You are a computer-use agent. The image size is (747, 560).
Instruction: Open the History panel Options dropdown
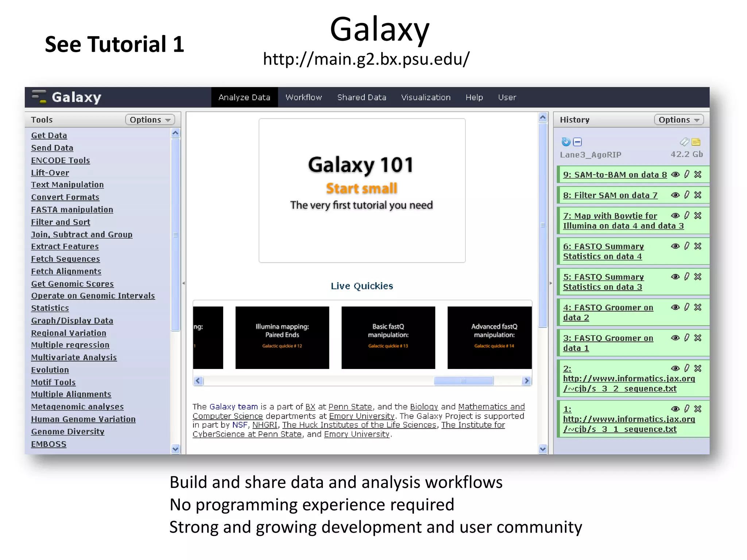[678, 120]
